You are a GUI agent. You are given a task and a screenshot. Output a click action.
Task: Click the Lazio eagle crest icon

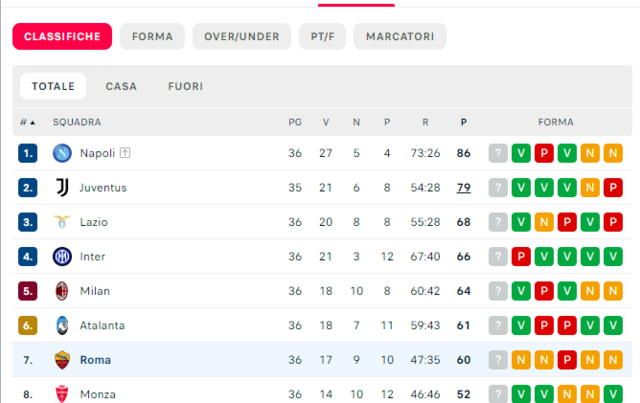tap(62, 222)
